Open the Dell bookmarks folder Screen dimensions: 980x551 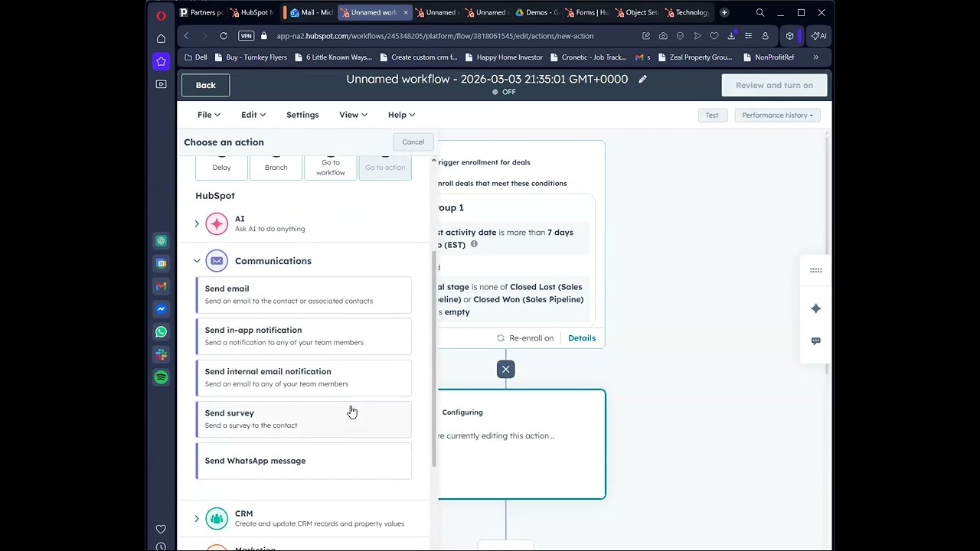click(196, 57)
